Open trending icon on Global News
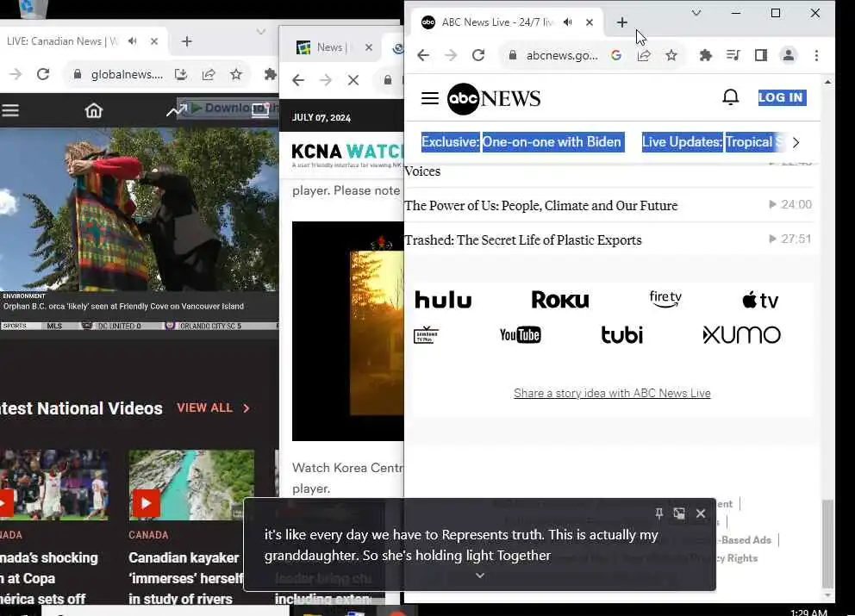855x616 pixels. (x=176, y=110)
